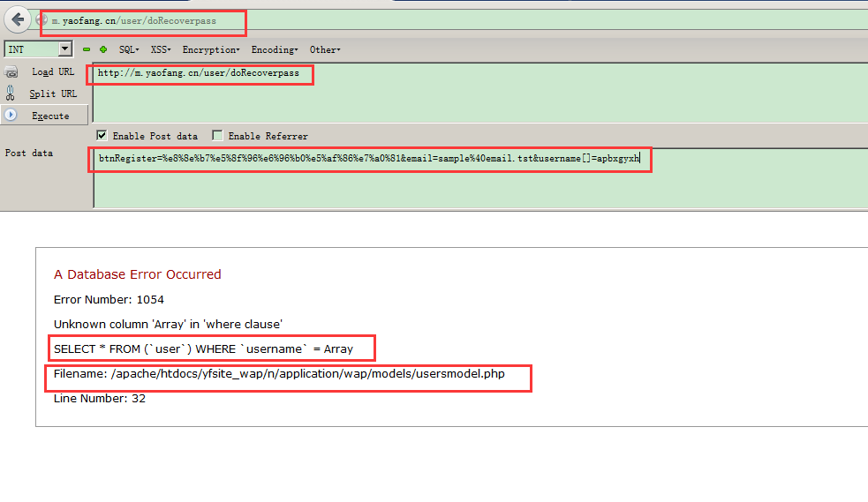Viewport: 868px width, 502px height.
Task: Click the Filename usersmodel.php path text
Action: pos(279,374)
